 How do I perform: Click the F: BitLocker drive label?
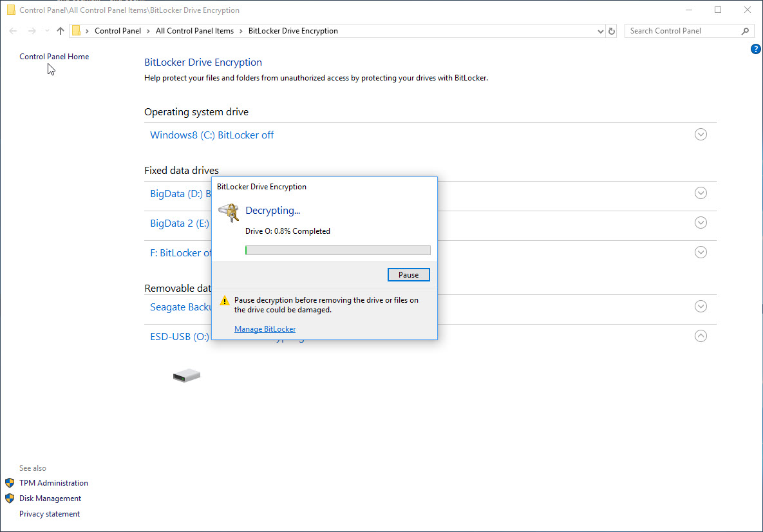[x=180, y=252]
